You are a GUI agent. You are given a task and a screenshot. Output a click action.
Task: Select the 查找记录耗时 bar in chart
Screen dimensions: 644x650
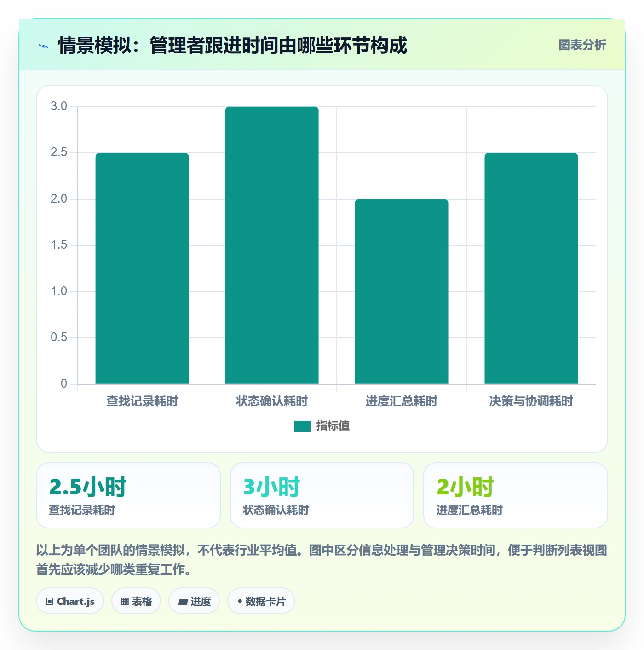pos(142,268)
